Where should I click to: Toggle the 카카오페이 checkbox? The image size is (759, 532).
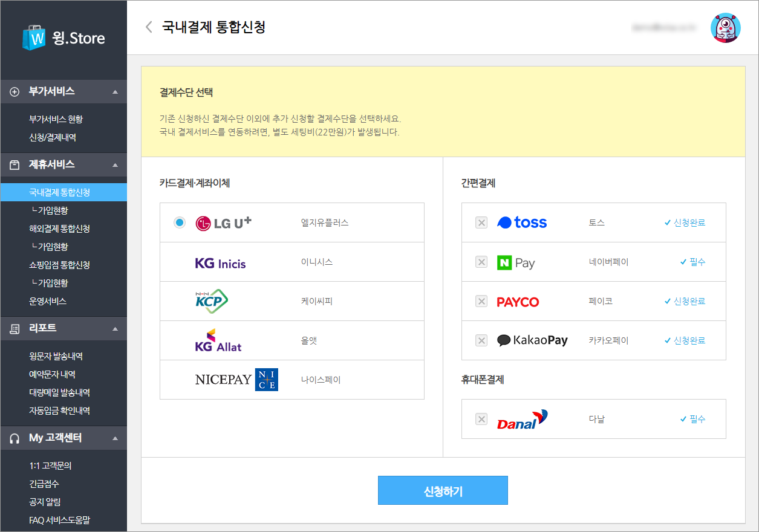pos(481,340)
